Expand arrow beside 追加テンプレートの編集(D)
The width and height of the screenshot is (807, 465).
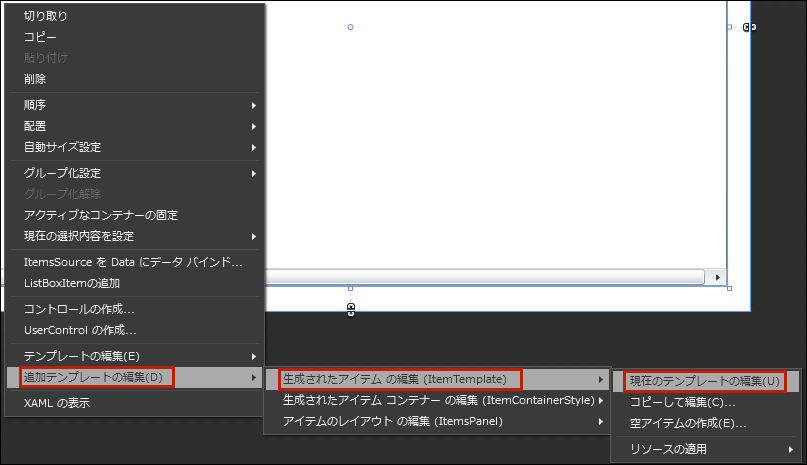click(x=254, y=378)
